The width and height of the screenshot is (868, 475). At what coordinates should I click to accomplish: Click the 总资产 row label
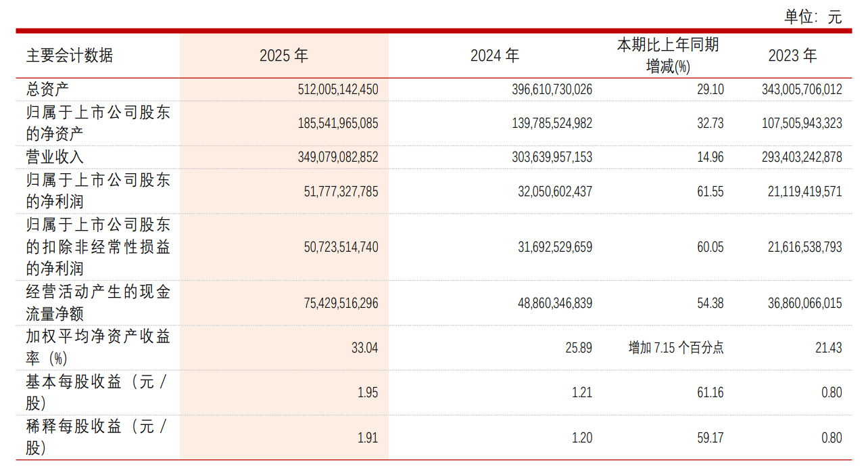click(x=47, y=89)
